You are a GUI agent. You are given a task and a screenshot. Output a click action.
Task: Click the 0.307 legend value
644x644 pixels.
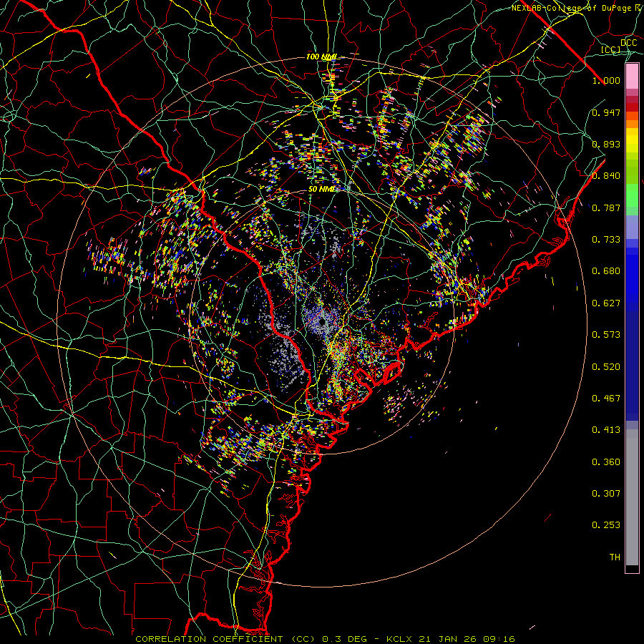click(606, 494)
